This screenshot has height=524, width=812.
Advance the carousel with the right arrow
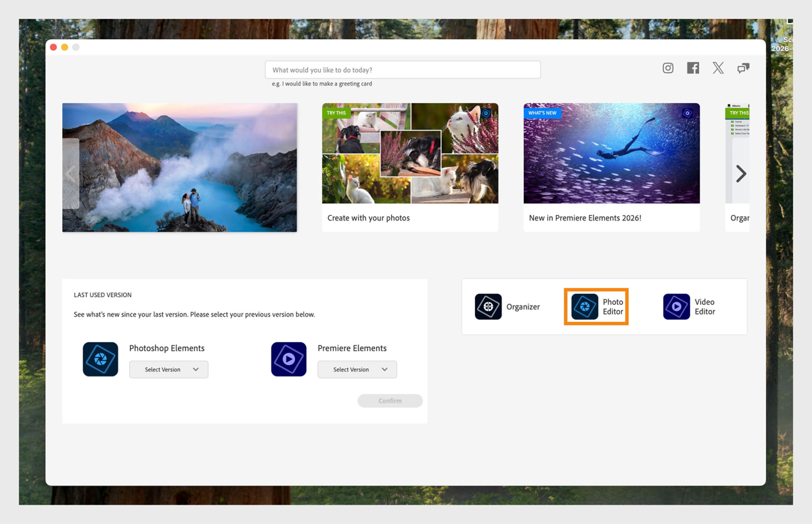pos(741,173)
